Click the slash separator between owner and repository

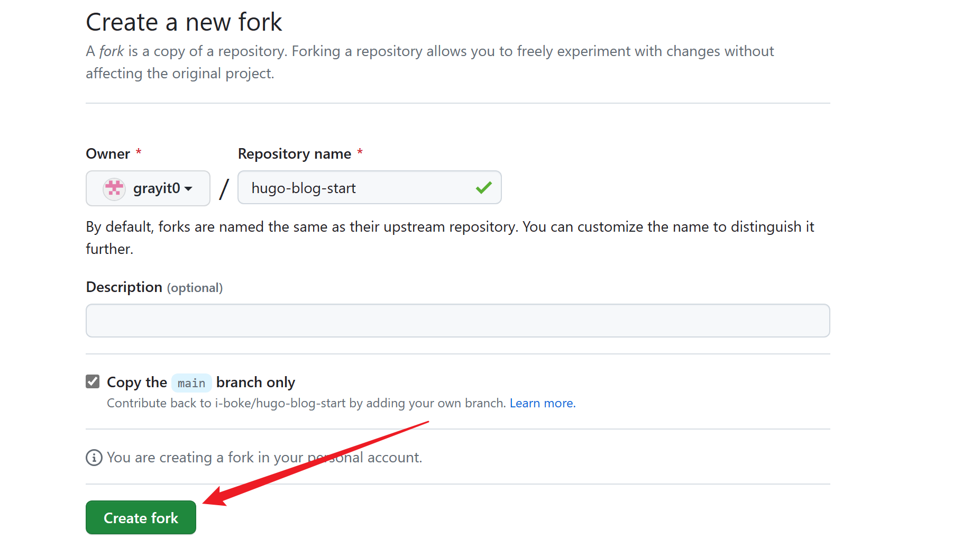pos(224,189)
